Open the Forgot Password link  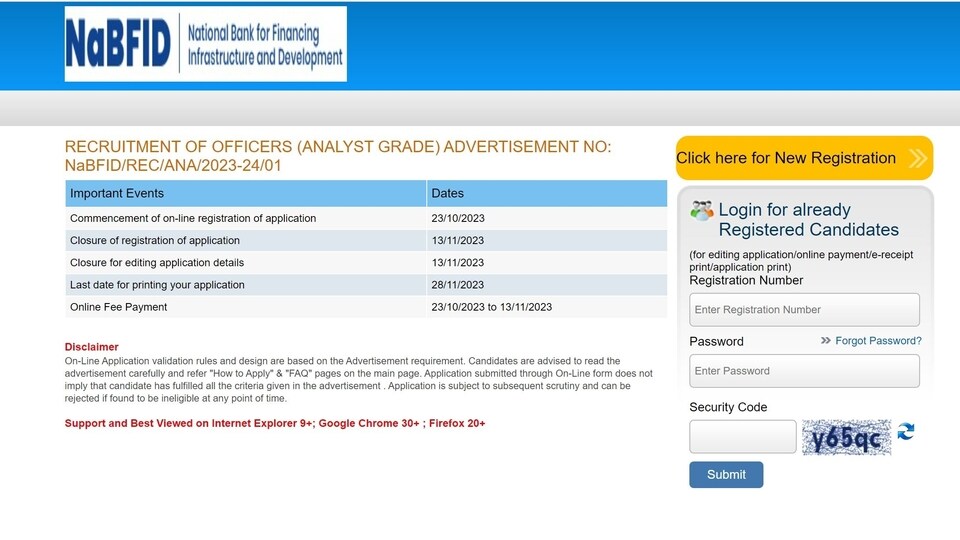pyautogui.click(x=878, y=340)
